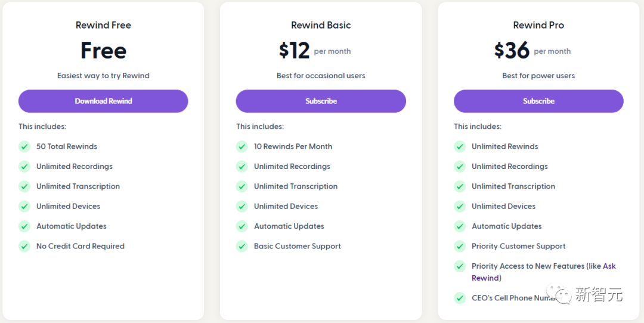644x323 pixels.
Task: Click the Download Rewind button
Action: coord(103,101)
